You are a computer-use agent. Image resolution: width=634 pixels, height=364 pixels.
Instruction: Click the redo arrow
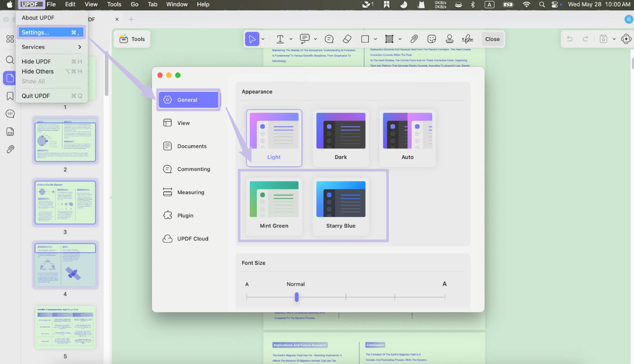585,39
